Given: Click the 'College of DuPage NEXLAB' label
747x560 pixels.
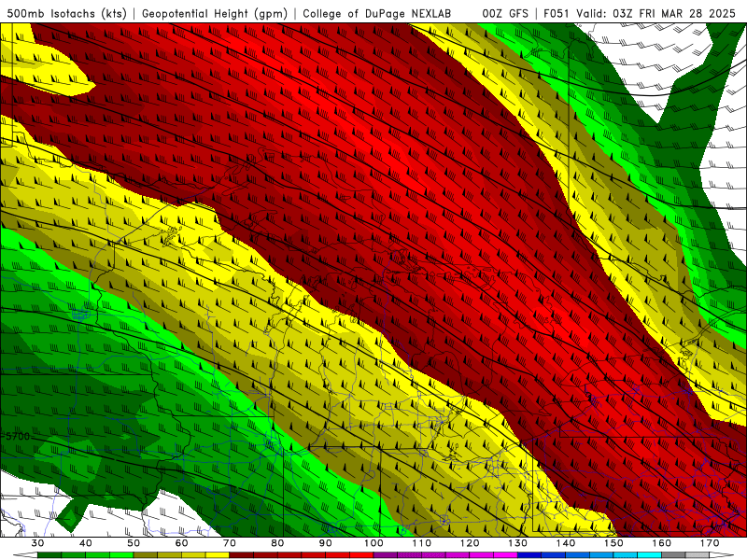Looking at the screenshot, I should point(376,13).
